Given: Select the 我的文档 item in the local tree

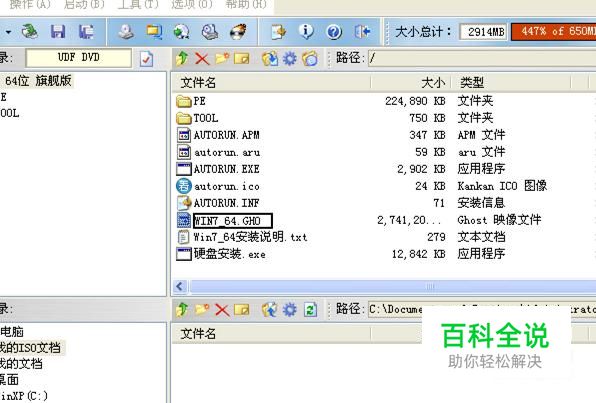Looking at the screenshot, I should 21,364.
